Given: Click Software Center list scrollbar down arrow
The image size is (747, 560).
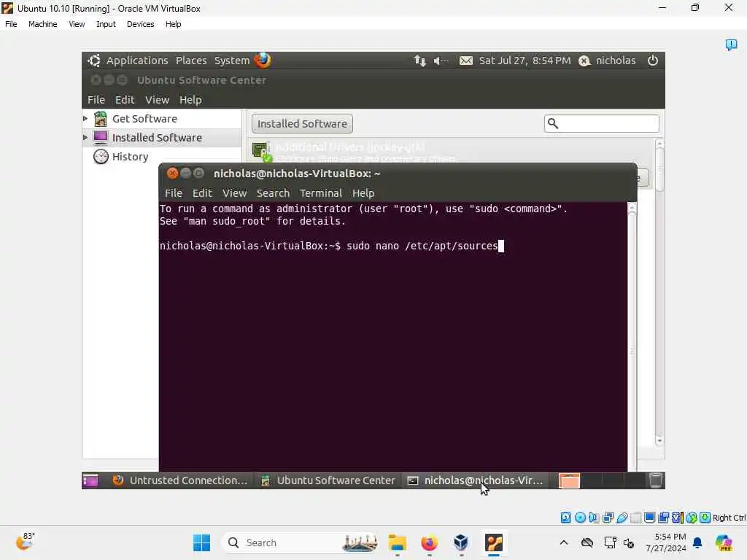Looking at the screenshot, I should coord(659,441).
